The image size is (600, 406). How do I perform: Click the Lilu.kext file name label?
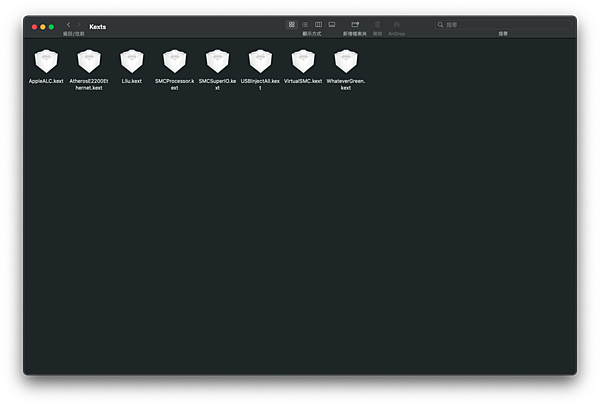pos(132,81)
